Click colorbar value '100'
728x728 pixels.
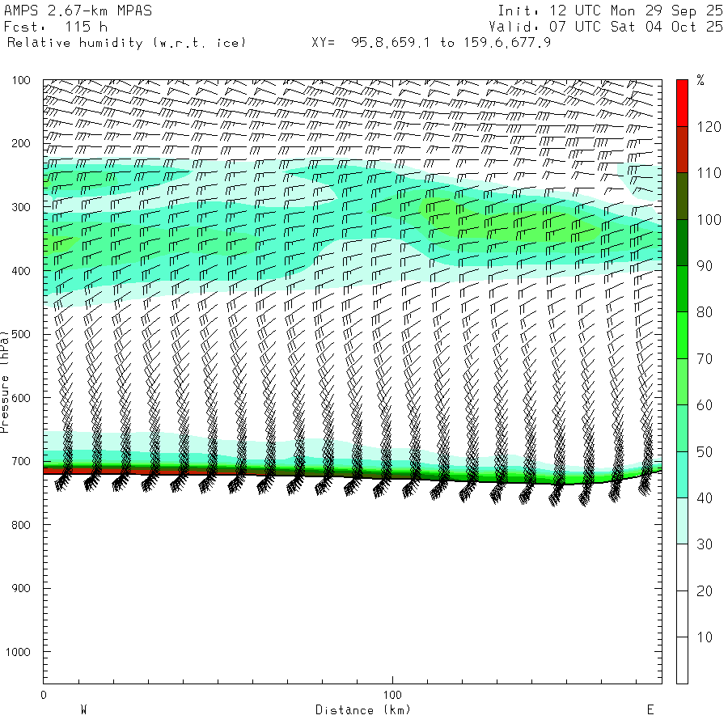(709, 219)
